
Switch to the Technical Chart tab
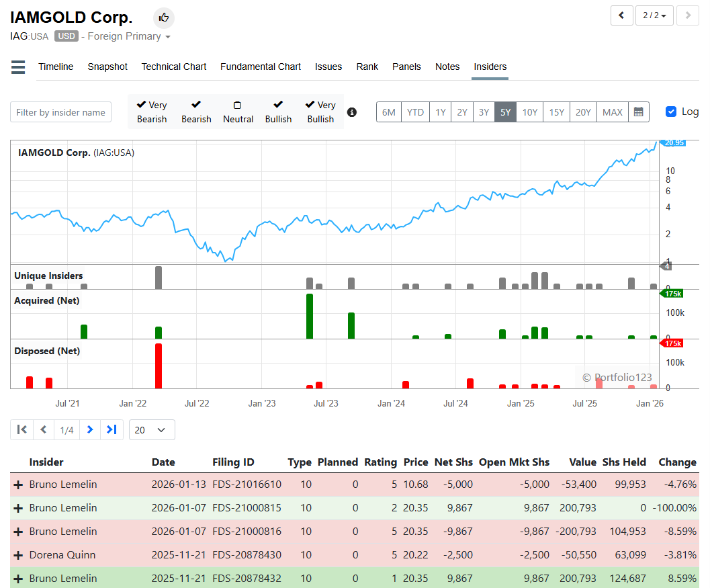174,67
